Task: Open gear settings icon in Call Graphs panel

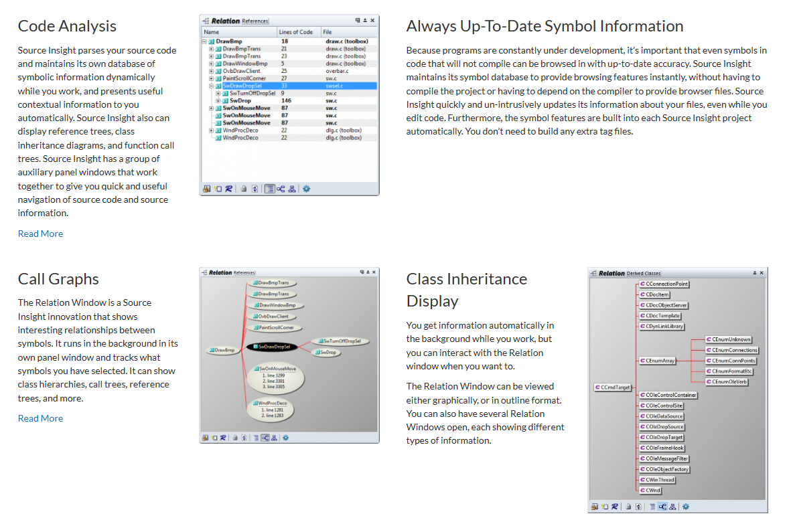Action: (286, 438)
